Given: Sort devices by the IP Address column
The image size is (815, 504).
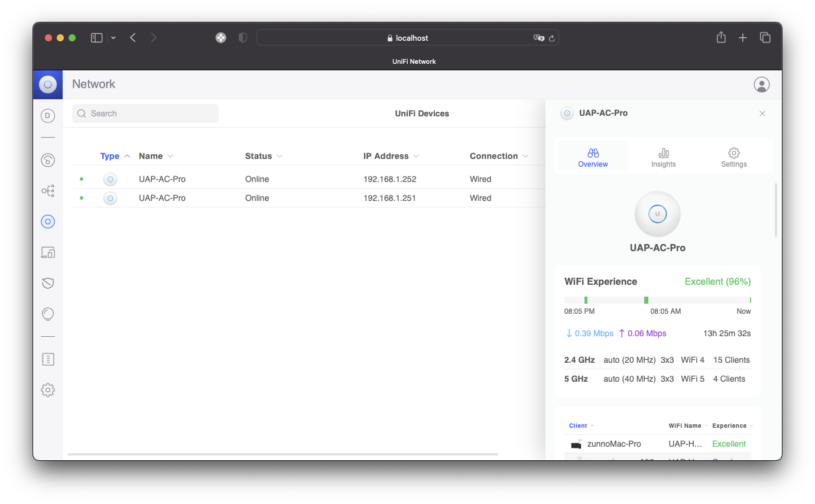Looking at the screenshot, I should (x=391, y=156).
